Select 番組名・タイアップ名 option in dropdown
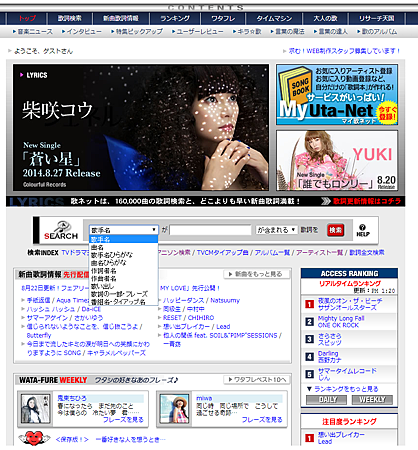This screenshot has width=418, height=450. tap(123, 302)
